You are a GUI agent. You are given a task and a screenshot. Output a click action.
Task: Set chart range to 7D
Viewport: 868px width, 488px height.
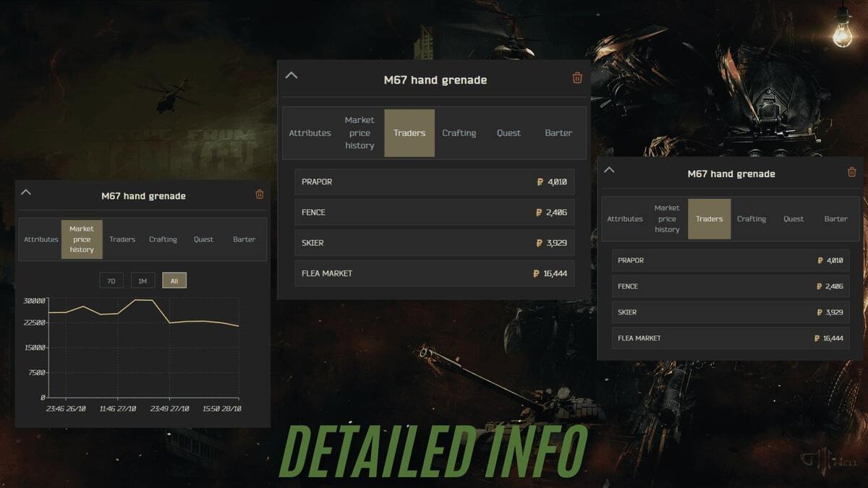pyautogui.click(x=111, y=281)
